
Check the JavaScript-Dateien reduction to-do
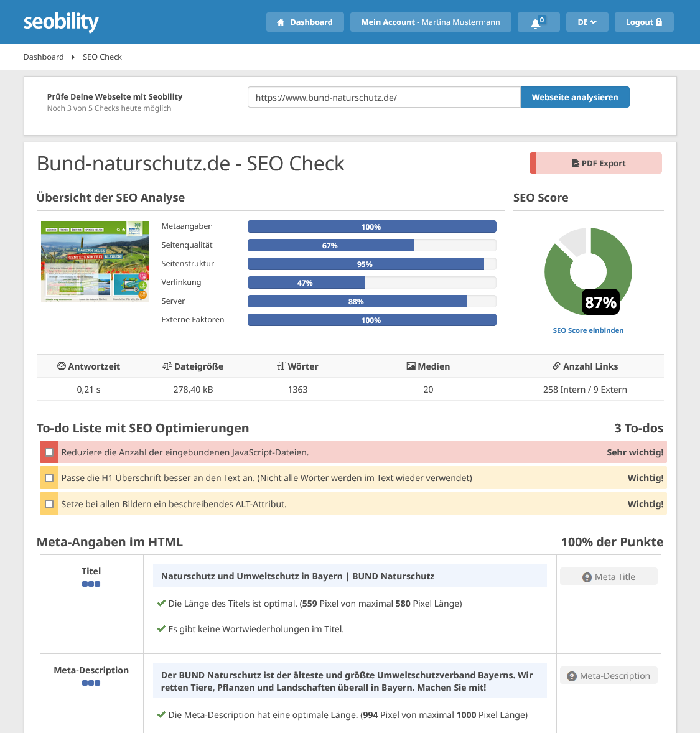[x=49, y=452]
